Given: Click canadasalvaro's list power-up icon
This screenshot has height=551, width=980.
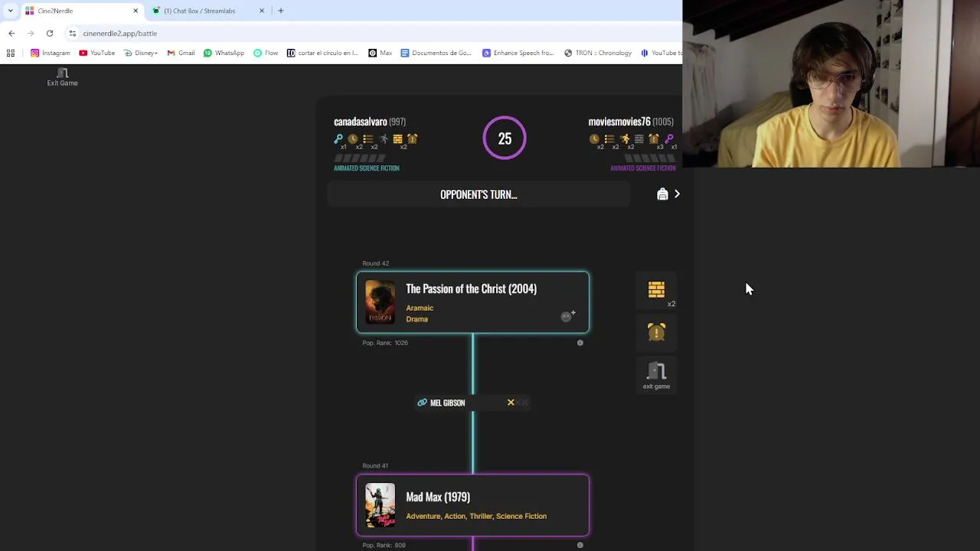Looking at the screenshot, I should 367,139.
